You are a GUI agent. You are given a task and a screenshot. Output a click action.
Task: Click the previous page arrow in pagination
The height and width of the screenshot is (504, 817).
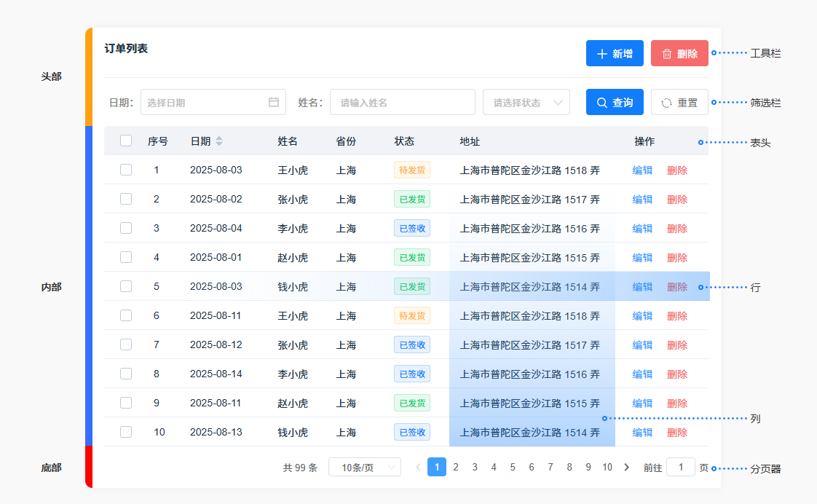coord(418,468)
